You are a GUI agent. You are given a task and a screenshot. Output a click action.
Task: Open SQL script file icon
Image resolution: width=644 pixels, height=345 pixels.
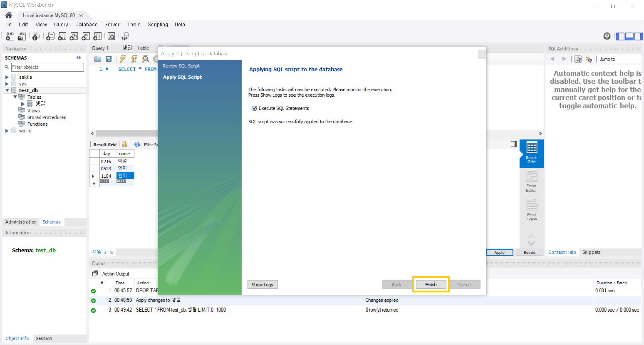pyautogui.click(x=22, y=36)
